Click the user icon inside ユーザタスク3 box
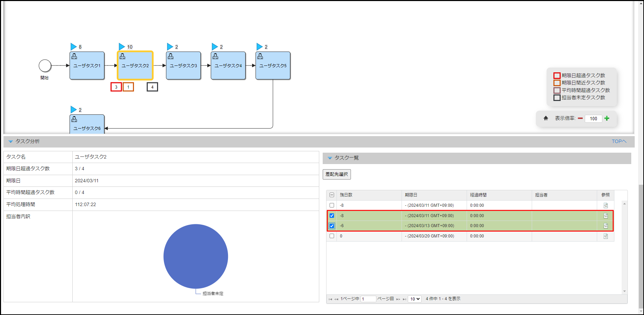This screenshot has height=315, width=644. pyautogui.click(x=170, y=56)
